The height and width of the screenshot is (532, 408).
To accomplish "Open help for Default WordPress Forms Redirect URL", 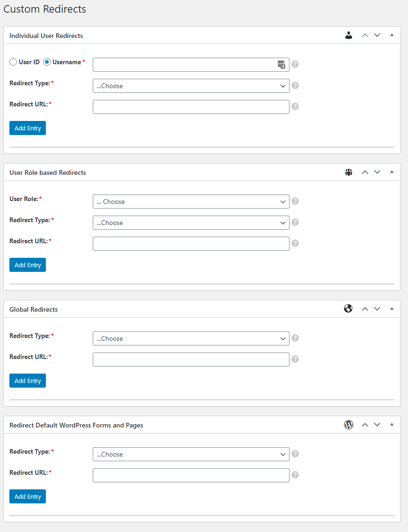I will pos(295,475).
